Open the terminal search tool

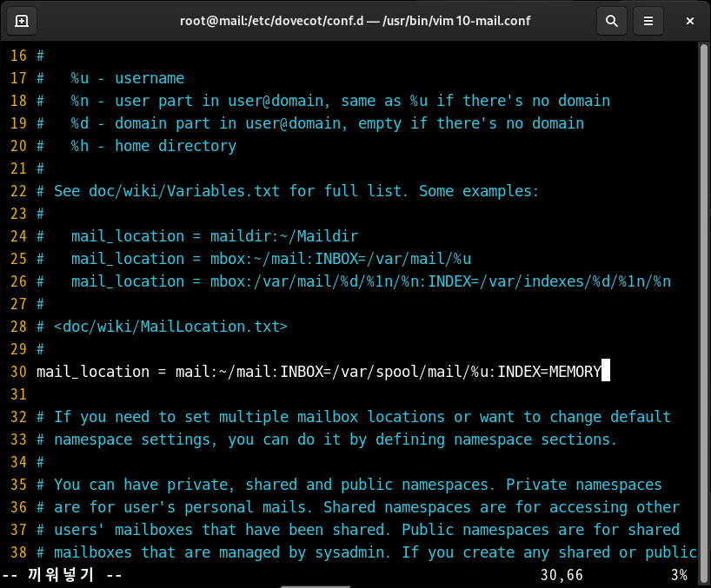tap(612, 21)
